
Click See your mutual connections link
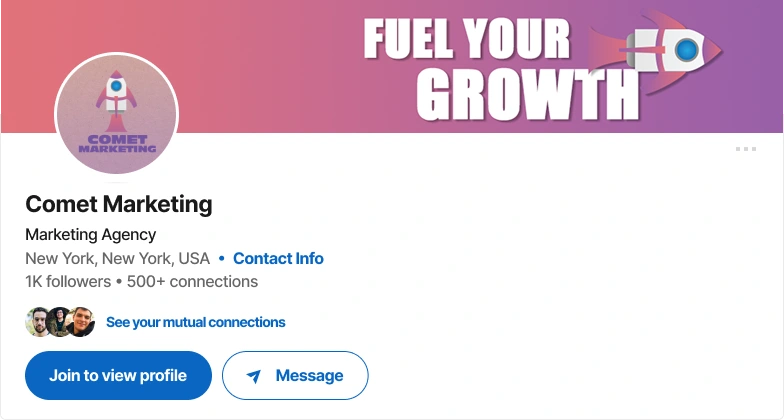point(196,322)
